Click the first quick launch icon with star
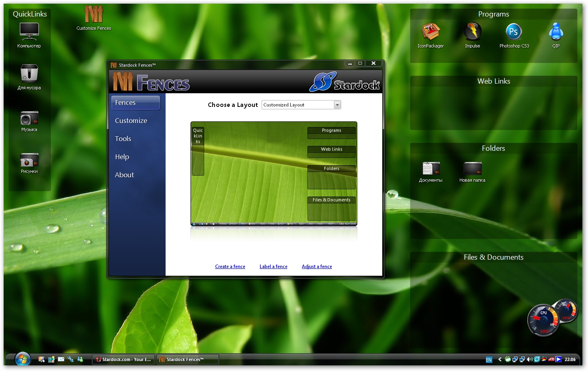The width and height of the screenshot is (588, 371). tap(41, 359)
